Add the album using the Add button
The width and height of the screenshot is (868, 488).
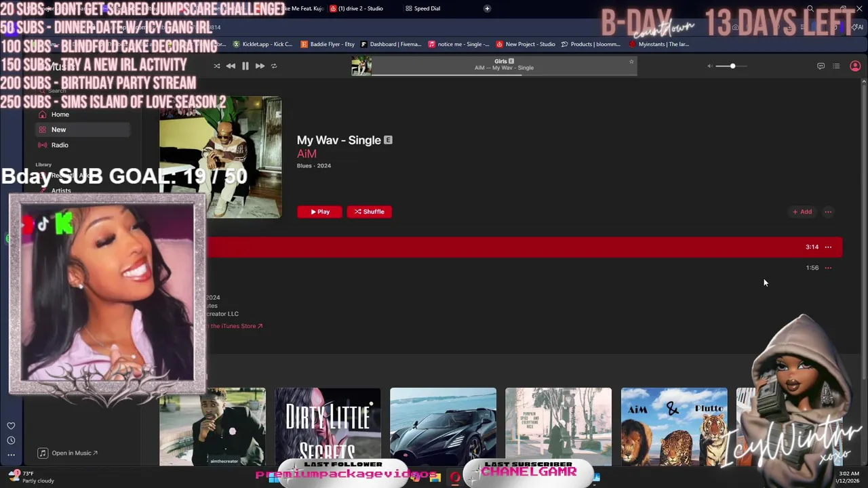coord(802,211)
